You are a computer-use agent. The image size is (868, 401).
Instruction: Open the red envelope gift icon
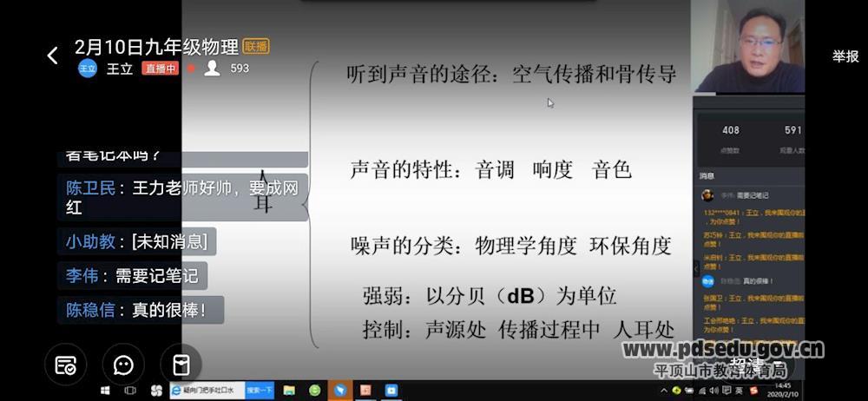[x=181, y=365]
